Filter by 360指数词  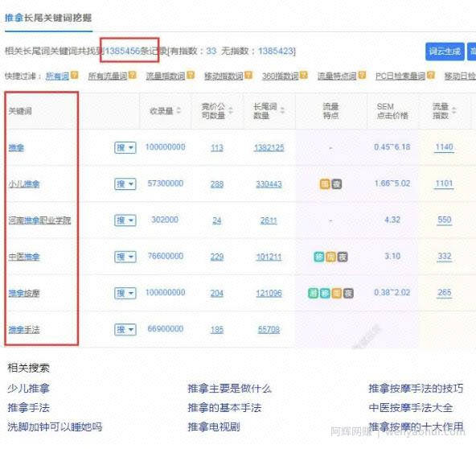tap(281, 76)
